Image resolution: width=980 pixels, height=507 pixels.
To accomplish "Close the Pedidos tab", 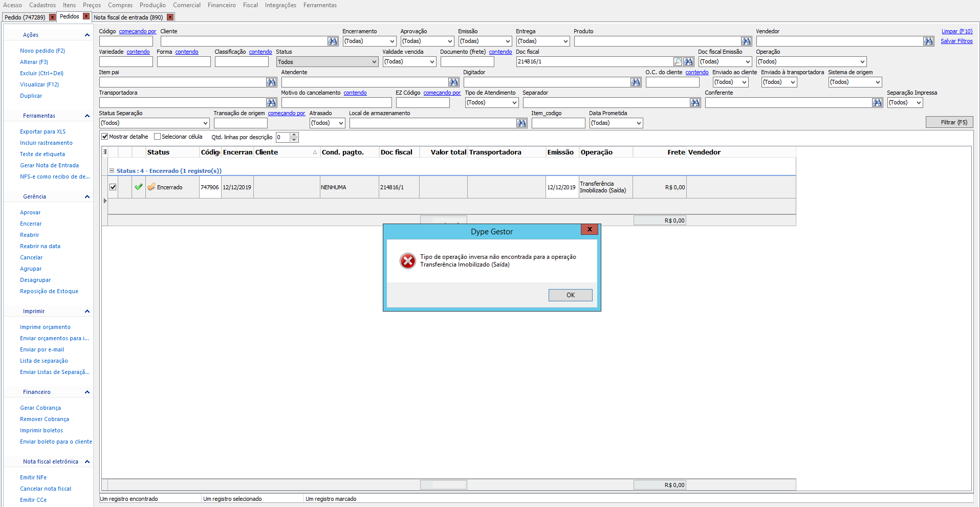I will [86, 16].
